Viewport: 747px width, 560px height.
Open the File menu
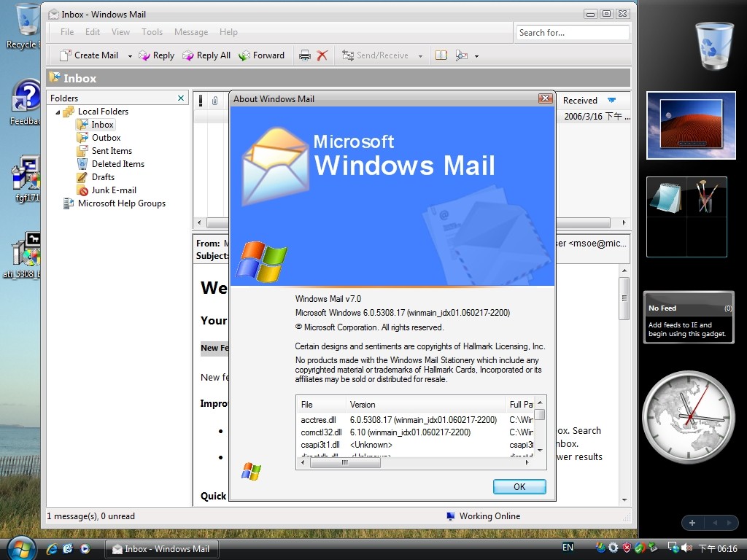67,32
